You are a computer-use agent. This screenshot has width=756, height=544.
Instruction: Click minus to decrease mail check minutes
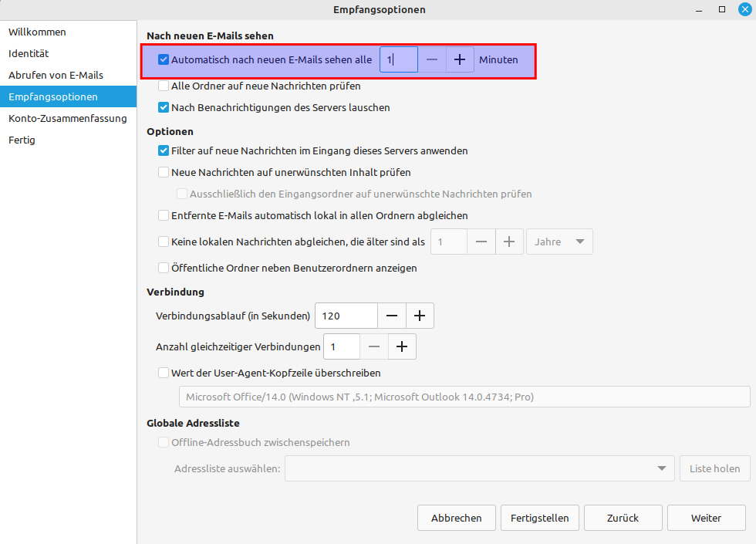[432, 60]
